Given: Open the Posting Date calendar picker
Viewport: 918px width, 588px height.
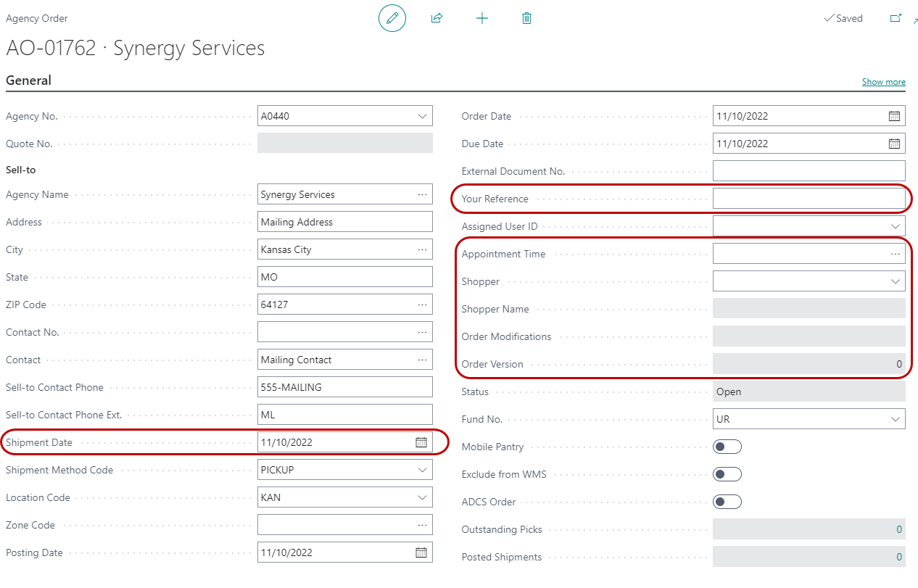Looking at the screenshot, I should 421,552.
